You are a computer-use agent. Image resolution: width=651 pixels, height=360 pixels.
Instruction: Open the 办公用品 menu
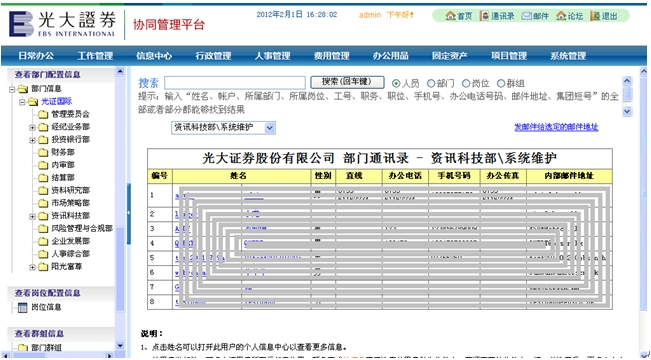pos(391,56)
